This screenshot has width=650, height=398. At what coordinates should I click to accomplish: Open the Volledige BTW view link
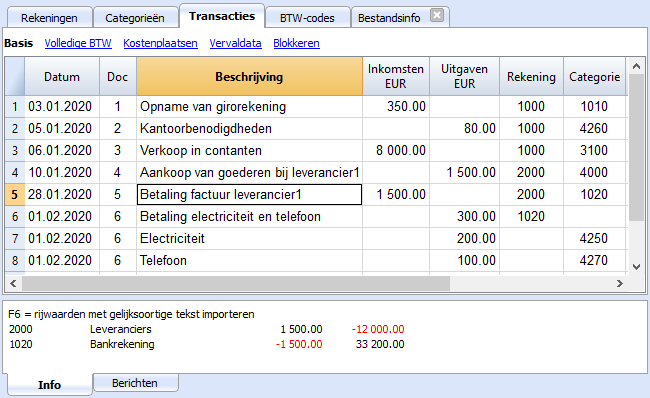click(x=78, y=43)
